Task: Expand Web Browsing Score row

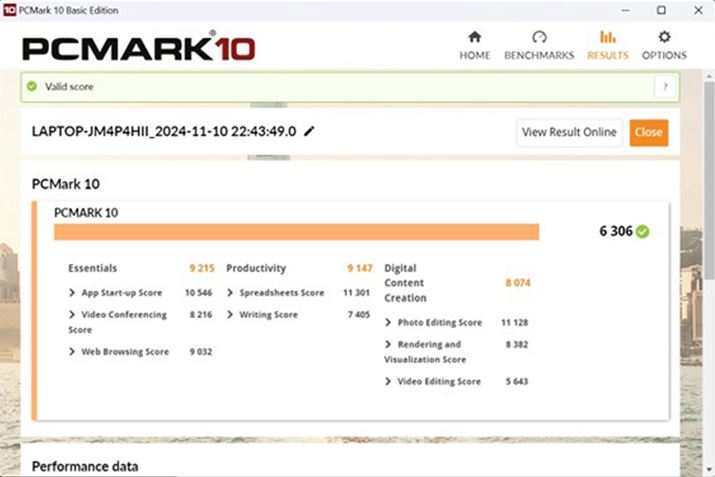Action: coord(72,352)
